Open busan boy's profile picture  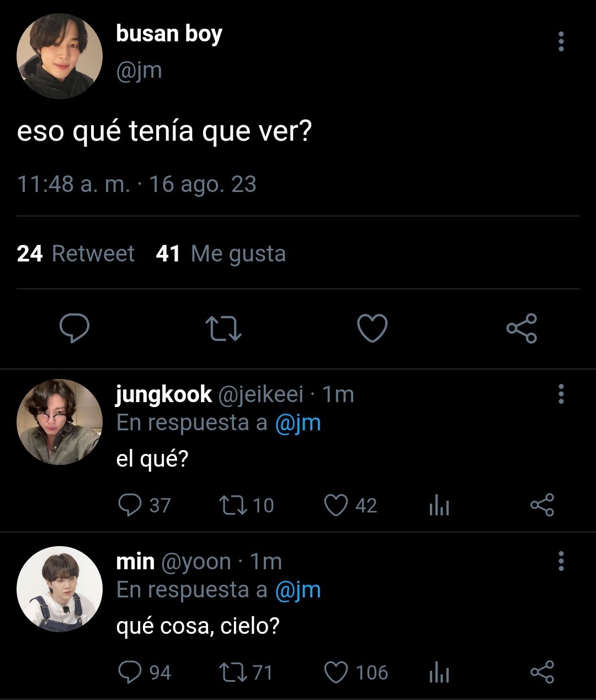tap(60, 56)
